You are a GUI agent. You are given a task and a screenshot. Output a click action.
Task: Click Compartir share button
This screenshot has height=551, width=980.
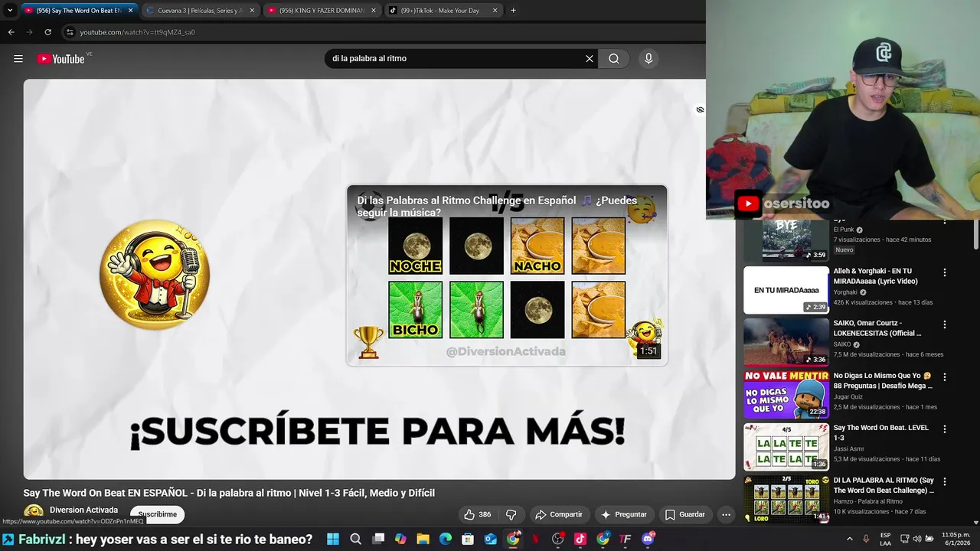(x=559, y=514)
